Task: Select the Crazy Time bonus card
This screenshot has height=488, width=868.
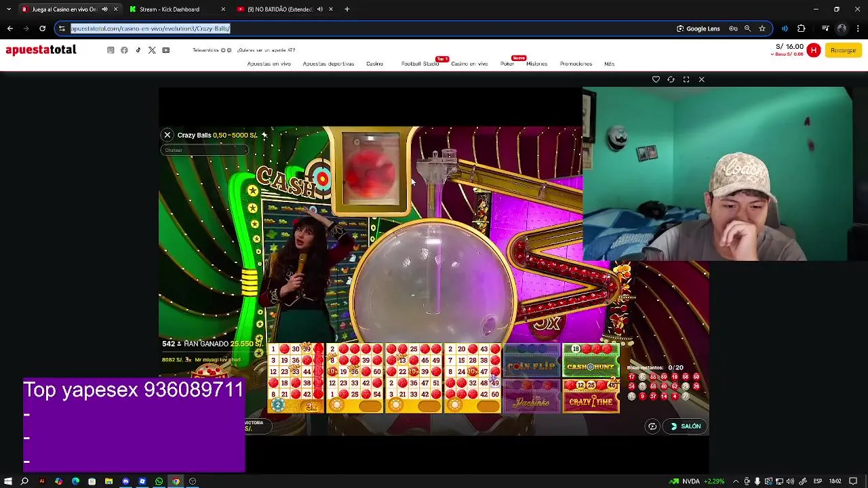Action: click(x=591, y=396)
